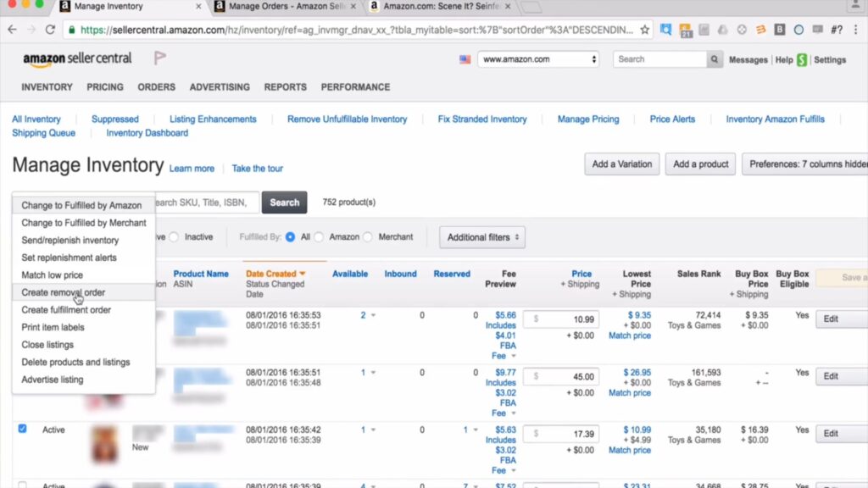Select 'Print item labels' in action menu

click(x=53, y=327)
